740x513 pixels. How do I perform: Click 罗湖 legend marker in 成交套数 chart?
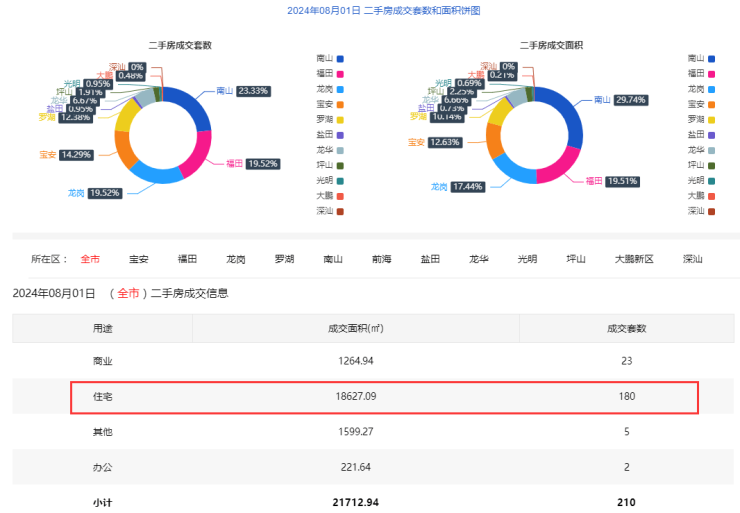(340, 119)
